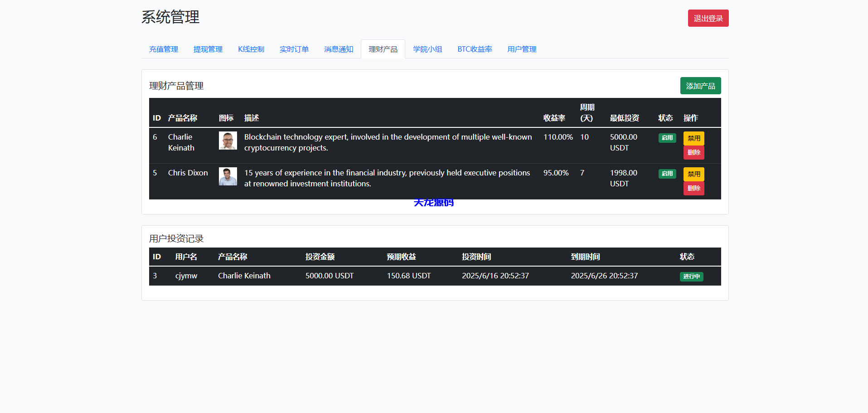
Task: Select the 消息通知 tab
Action: [x=339, y=49]
